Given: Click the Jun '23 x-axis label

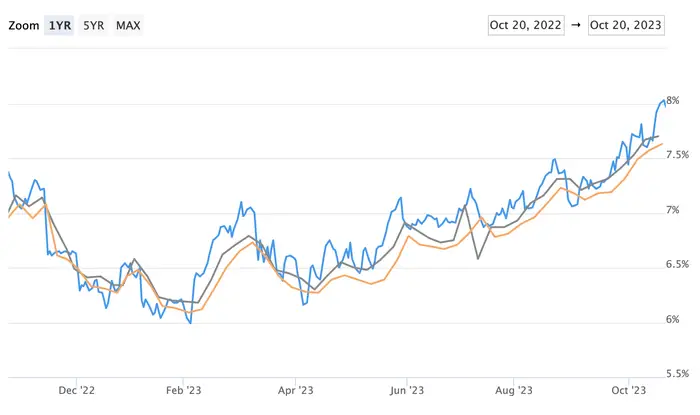Looking at the screenshot, I should [x=406, y=392].
